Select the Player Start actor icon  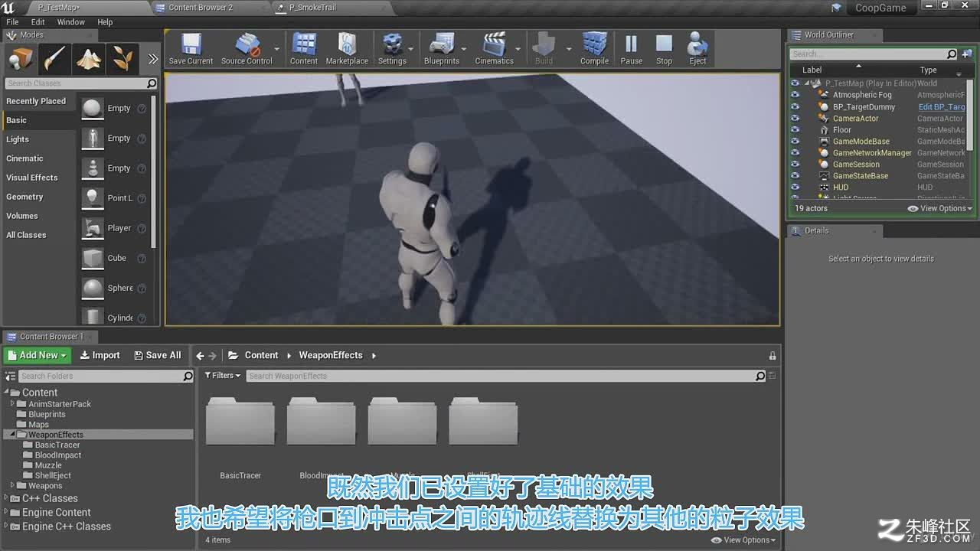93,228
